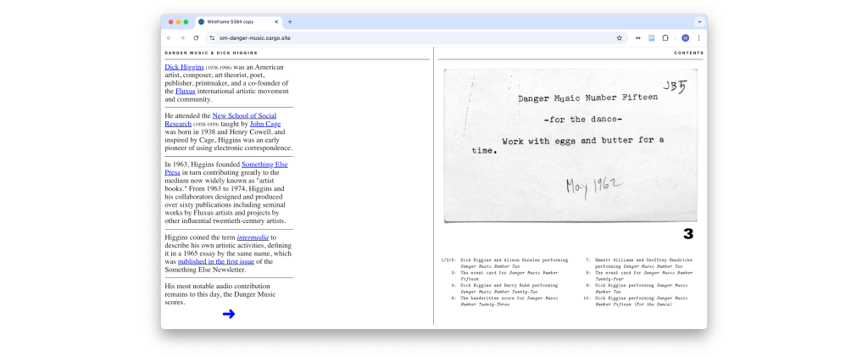
Task: Open site information icon in address bar
Action: pos(212,37)
